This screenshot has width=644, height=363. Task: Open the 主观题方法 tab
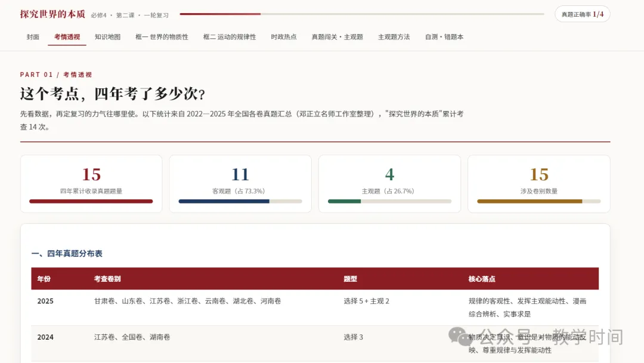[394, 37]
